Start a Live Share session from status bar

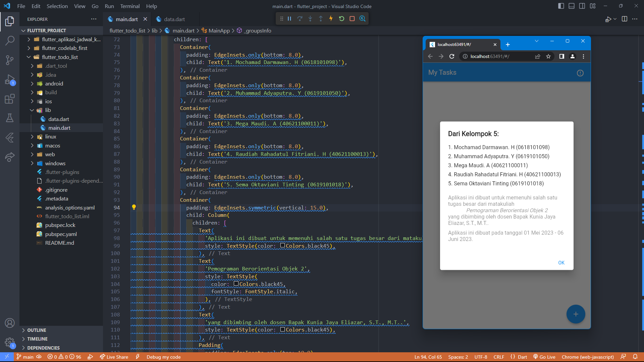point(114,357)
